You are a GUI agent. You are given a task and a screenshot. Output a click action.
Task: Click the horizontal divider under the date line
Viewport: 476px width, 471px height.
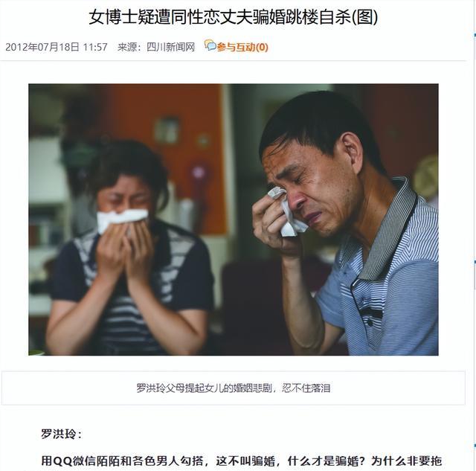233,61
